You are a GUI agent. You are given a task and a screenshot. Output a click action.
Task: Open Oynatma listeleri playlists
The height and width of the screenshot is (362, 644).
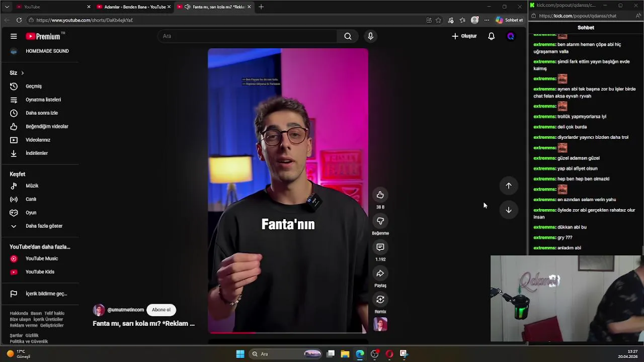42,100
